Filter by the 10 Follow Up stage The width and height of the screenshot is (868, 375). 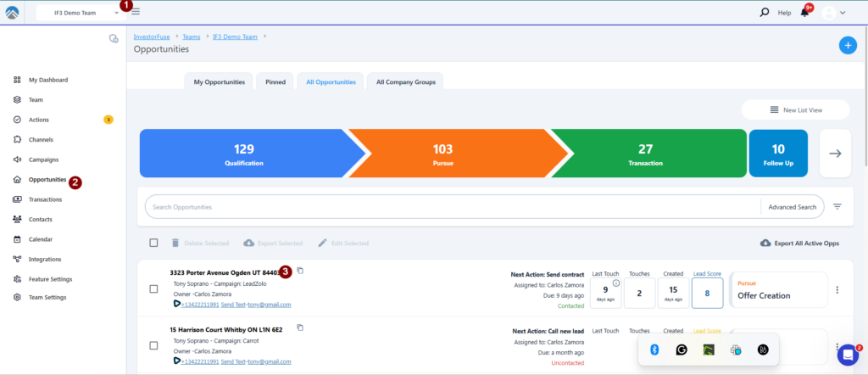(x=778, y=154)
